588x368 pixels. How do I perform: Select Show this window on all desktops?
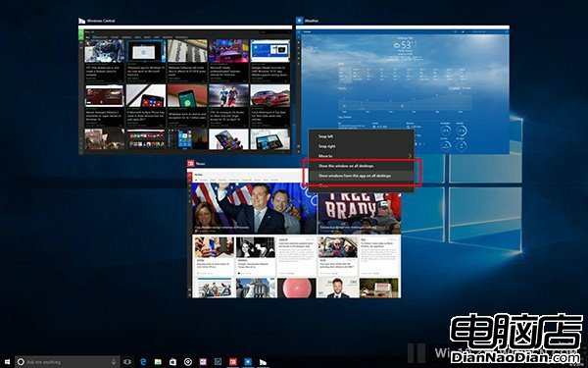[361, 166]
